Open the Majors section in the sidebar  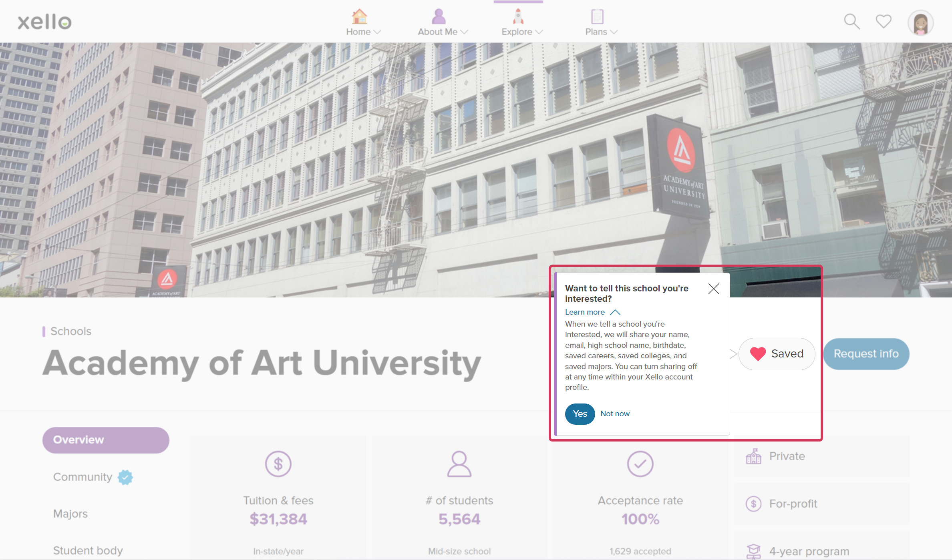(x=70, y=514)
